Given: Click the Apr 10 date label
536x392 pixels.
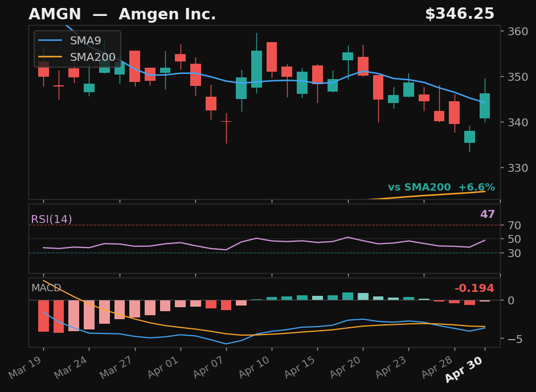Looking at the screenshot, I should click(x=255, y=368).
